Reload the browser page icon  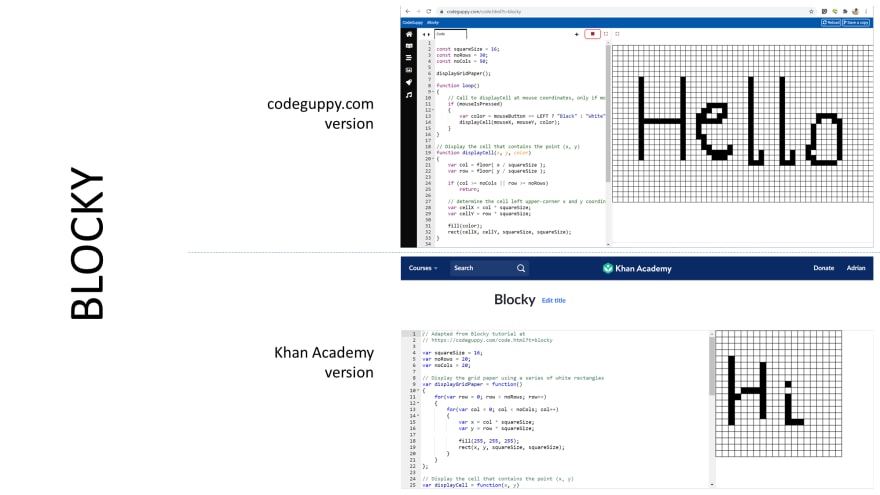(428, 11)
